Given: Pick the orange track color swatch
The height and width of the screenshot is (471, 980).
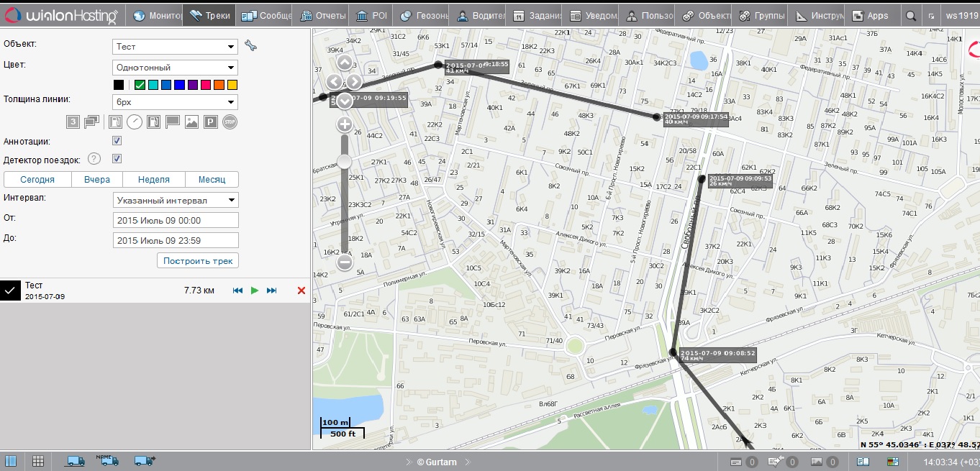Looking at the screenshot, I should click(219, 85).
